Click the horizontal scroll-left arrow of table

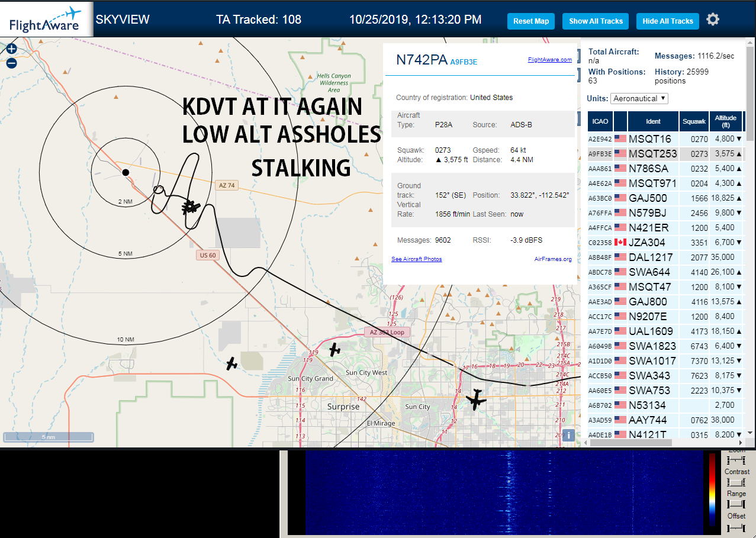(587, 443)
